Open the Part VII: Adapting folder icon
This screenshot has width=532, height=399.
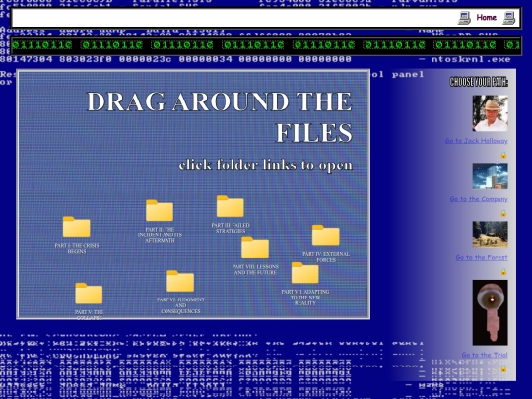(304, 273)
